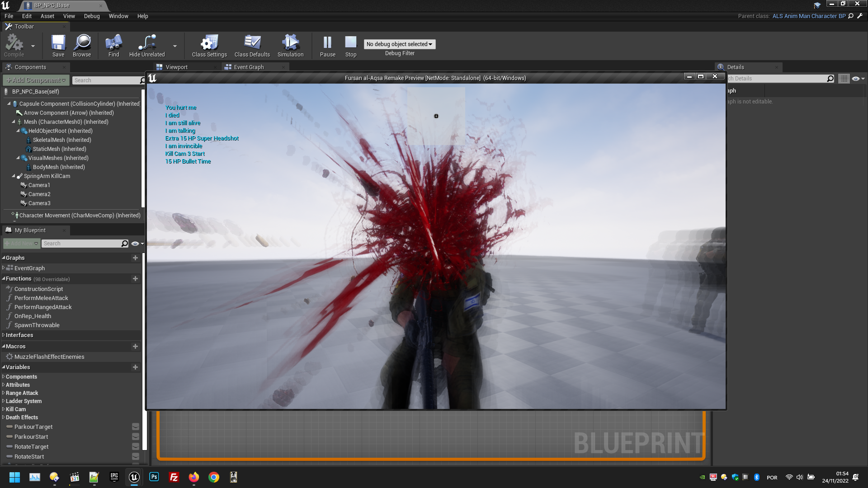Viewport: 868px width, 488px height.
Task: Select Character Movement component
Action: click(80, 215)
